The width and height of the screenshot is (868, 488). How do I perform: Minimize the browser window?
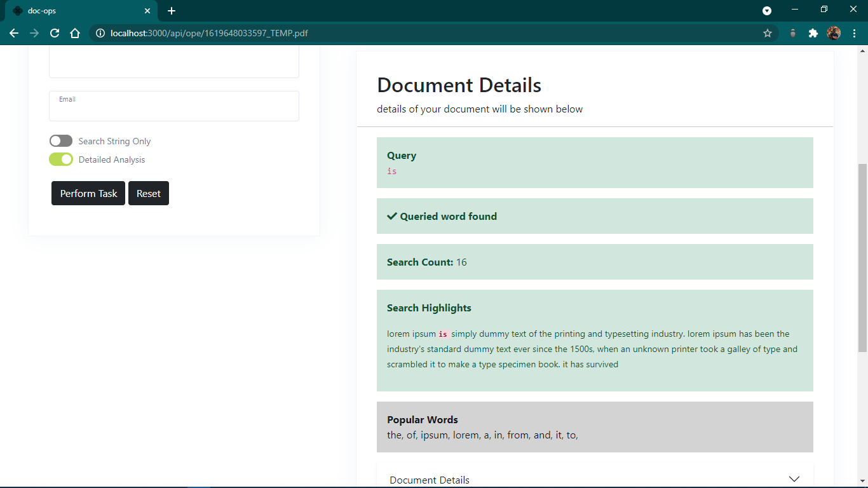pos(795,10)
